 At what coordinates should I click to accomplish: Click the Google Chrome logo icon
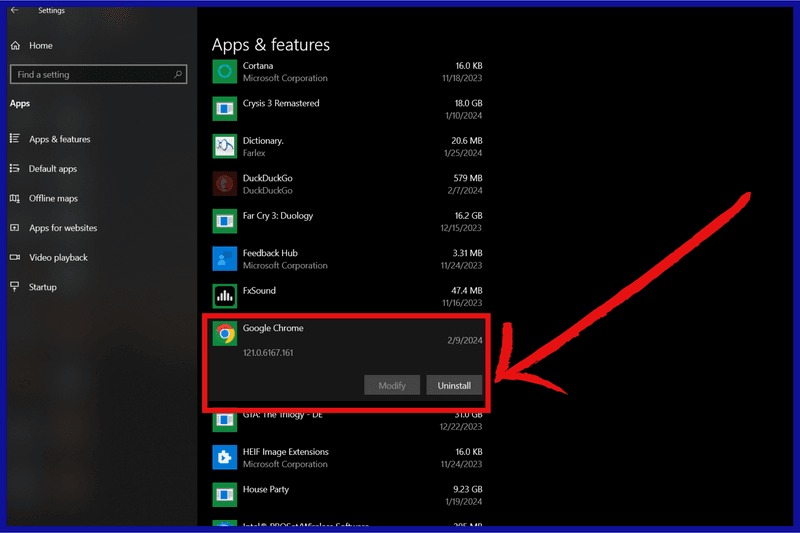pos(225,334)
